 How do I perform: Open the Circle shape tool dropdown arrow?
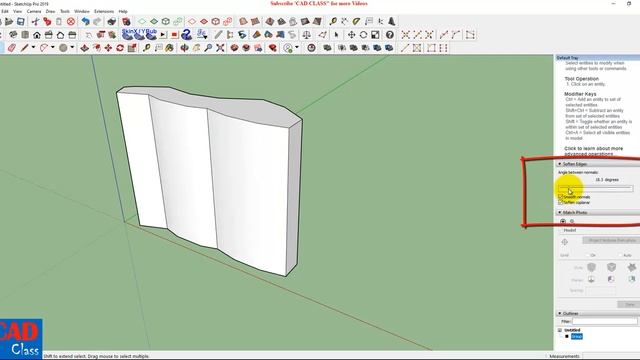[72, 48]
